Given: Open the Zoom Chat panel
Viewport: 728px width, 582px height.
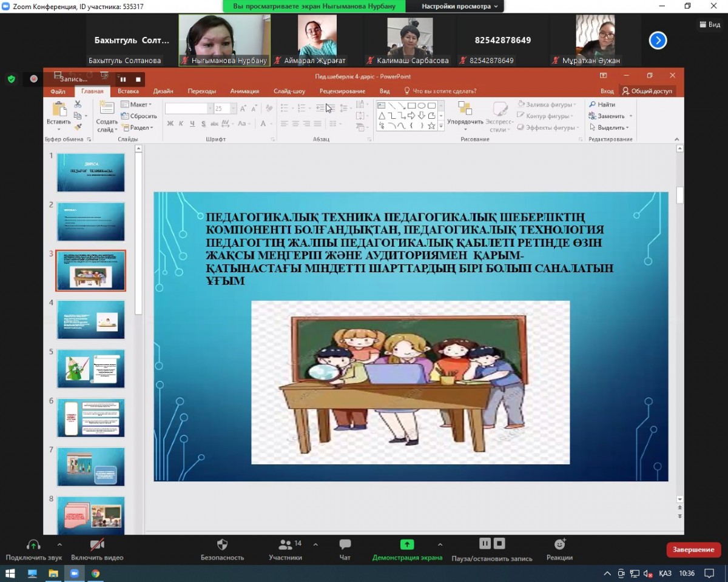Looking at the screenshot, I should tap(345, 544).
